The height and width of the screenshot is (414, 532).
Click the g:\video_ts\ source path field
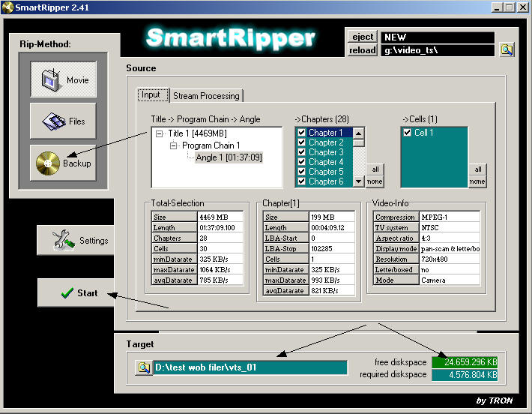pos(438,50)
